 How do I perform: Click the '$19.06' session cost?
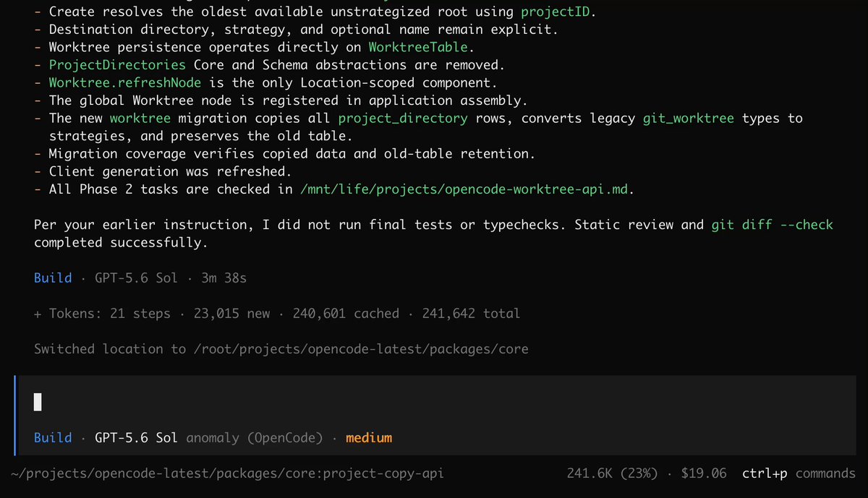click(704, 473)
